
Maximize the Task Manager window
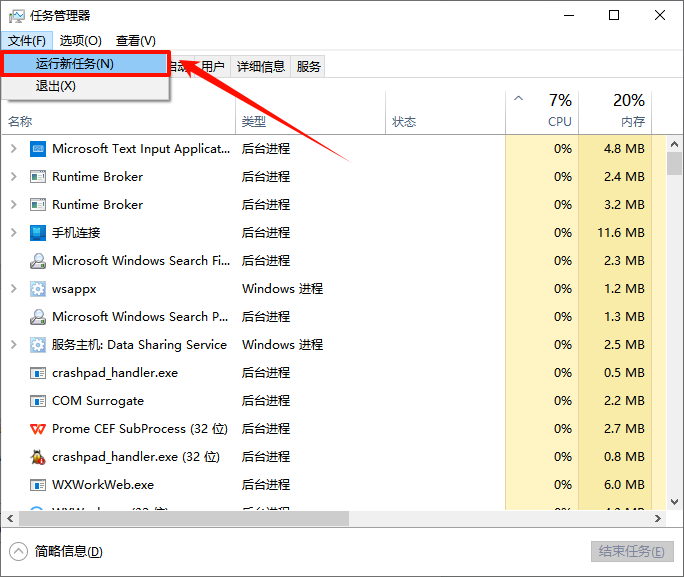pos(614,16)
